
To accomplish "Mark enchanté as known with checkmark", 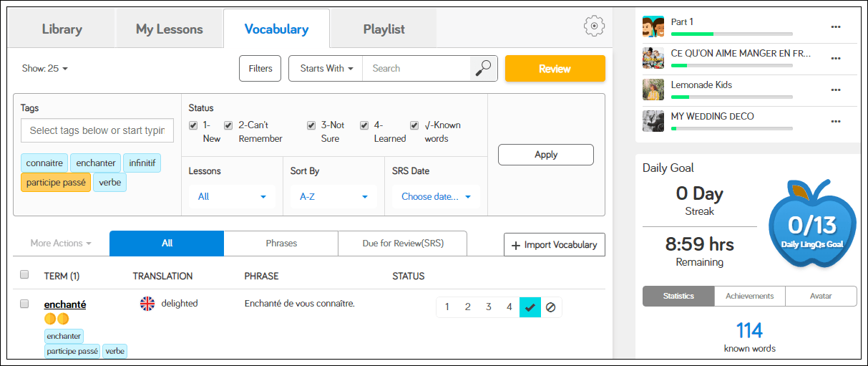I will coord(530,307).
